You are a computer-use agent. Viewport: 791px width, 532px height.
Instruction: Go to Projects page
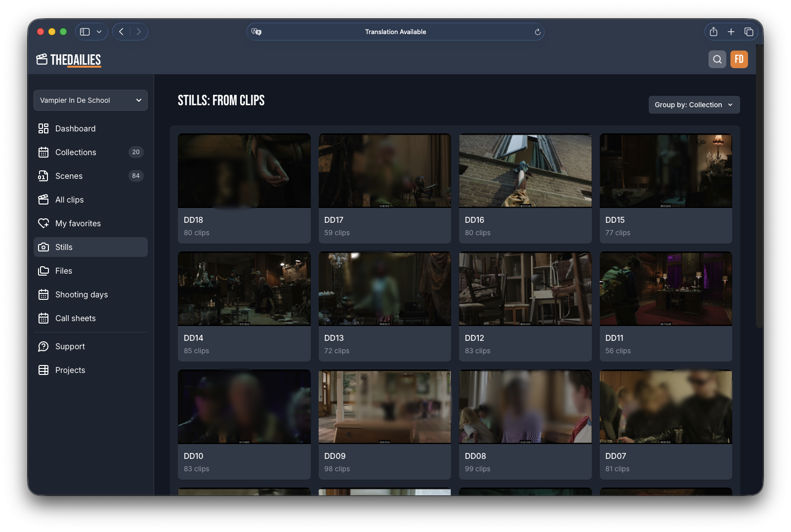coord(90,370)
